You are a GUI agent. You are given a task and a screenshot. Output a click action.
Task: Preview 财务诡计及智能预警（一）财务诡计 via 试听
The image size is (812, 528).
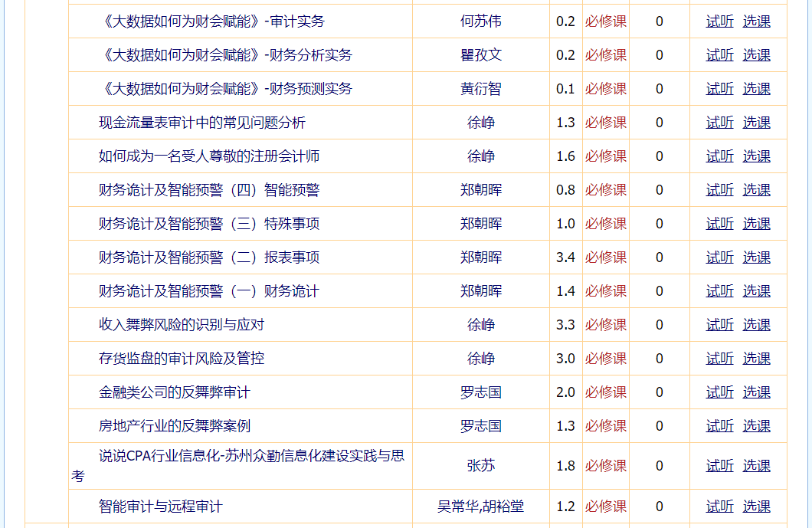[x=719, y=291]
